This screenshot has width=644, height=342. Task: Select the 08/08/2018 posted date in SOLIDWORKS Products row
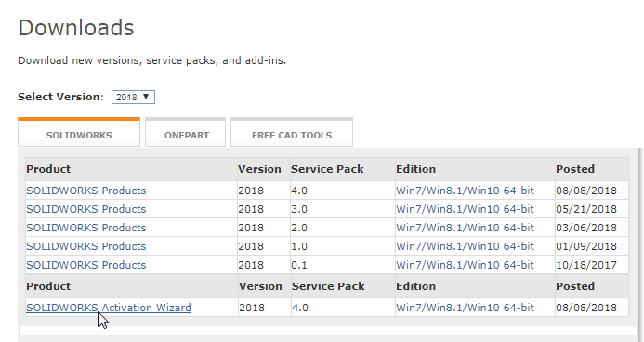tap(586, 191)
